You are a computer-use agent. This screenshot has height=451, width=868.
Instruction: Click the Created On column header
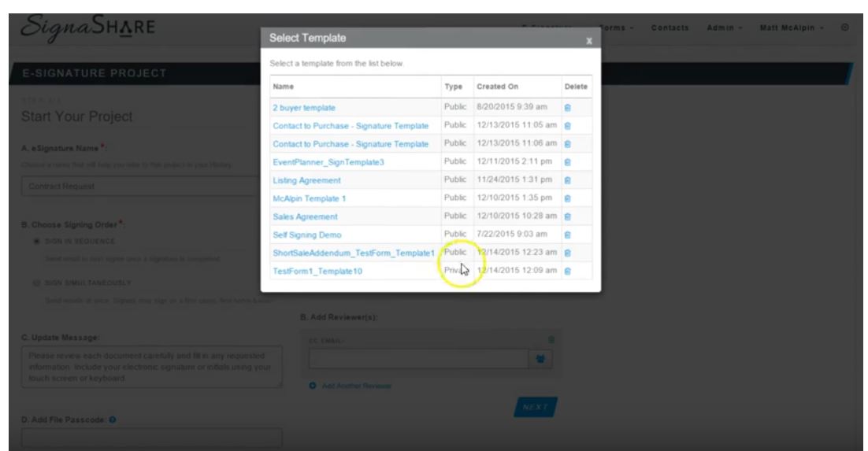(497, 87)
